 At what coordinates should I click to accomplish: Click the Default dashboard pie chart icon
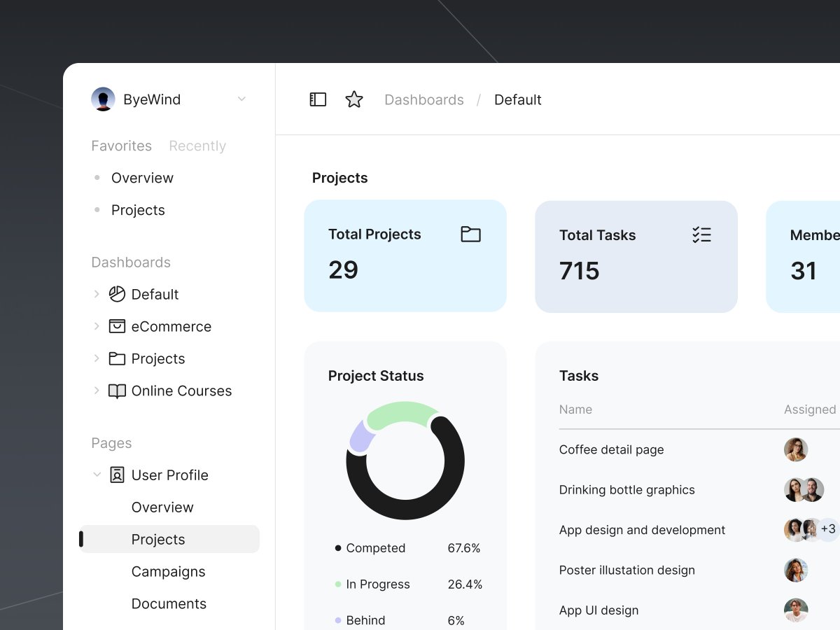(117, 294)
